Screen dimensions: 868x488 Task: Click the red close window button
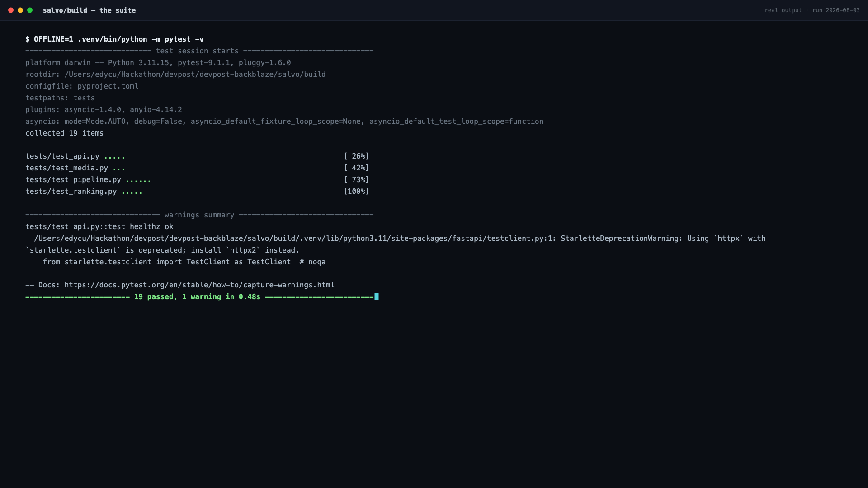click(11, 10)
